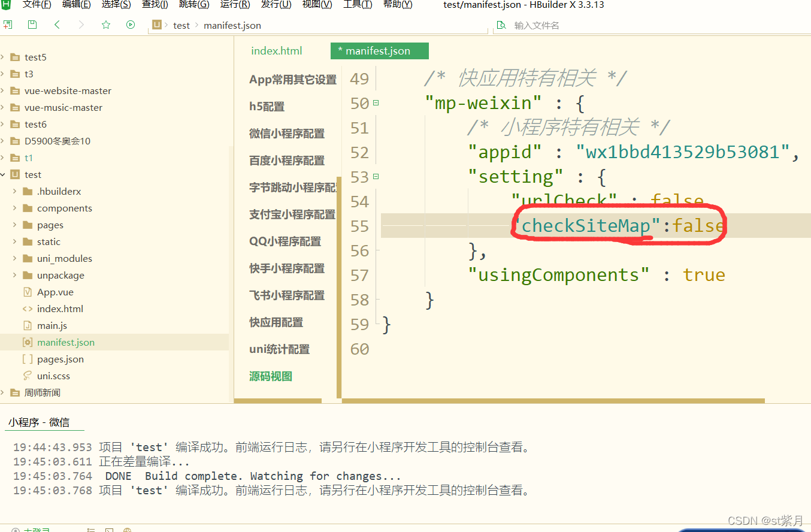Viewport: 811px width, 532px height.
Task: Click the pages.json brackets file icon
Action: click(x=27, y=359)
